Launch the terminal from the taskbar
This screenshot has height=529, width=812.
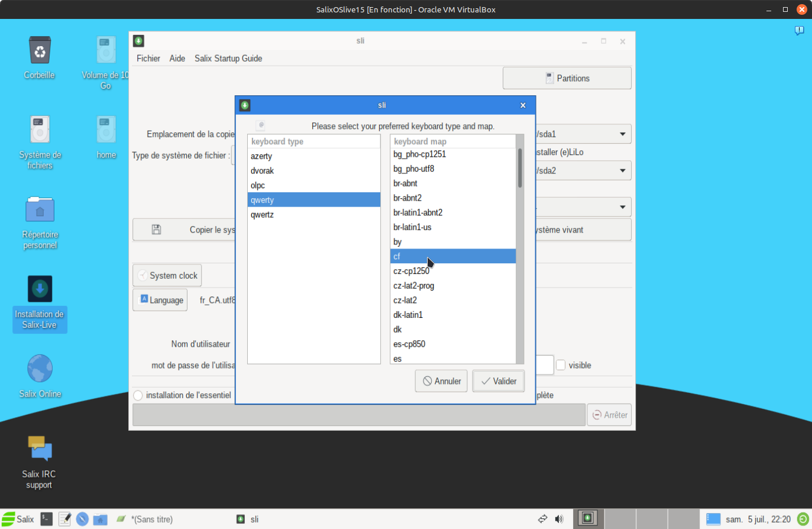coord(46,519)
